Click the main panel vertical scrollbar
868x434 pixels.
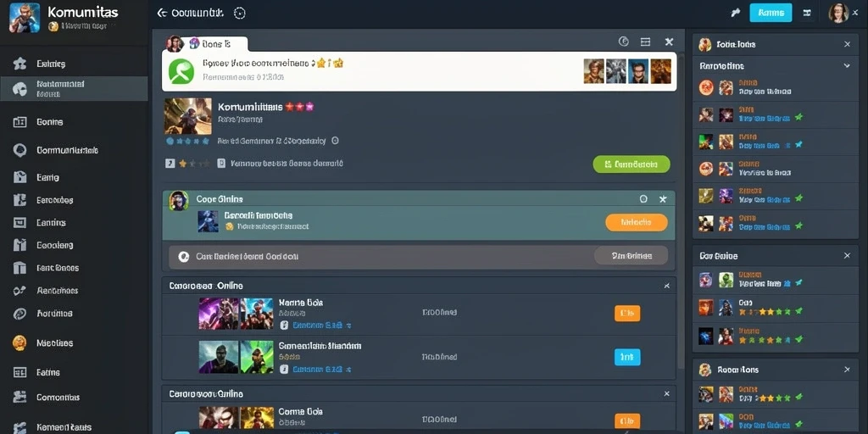(x=681, y=210)
